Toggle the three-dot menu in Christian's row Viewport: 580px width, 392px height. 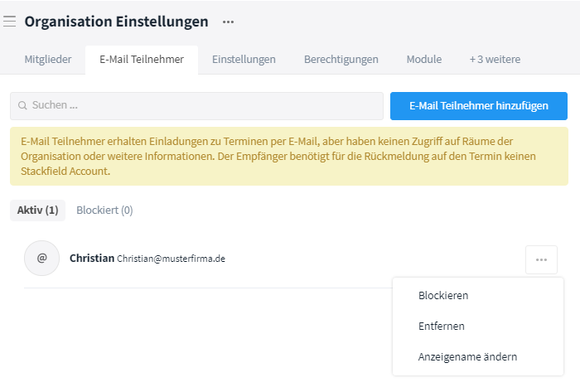[x=541, y=259]
